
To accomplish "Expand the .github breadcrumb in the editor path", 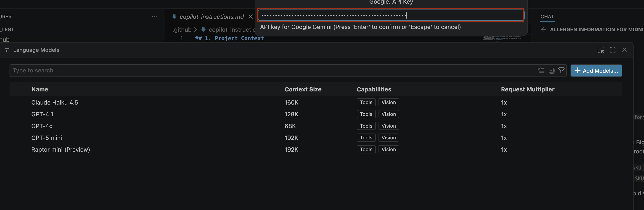I will point(182,29).
